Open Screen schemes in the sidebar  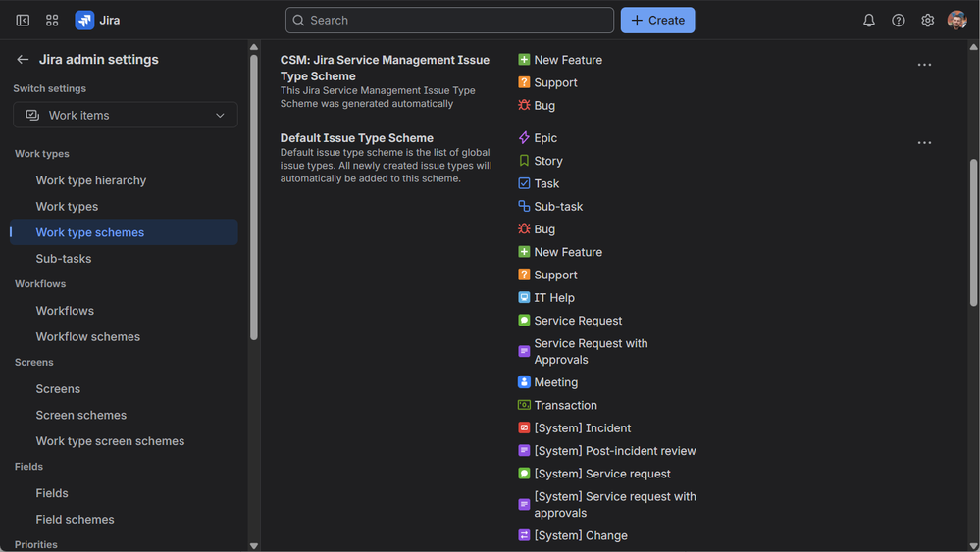click(x=80, y=415)
